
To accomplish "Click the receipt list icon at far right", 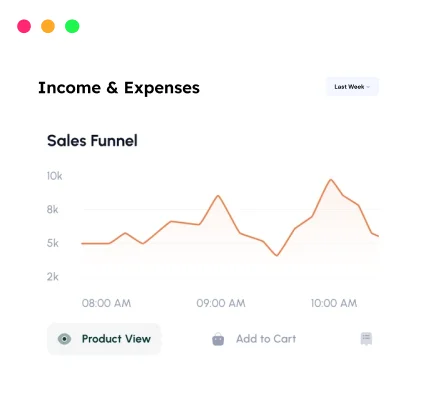I will point(366,339).
